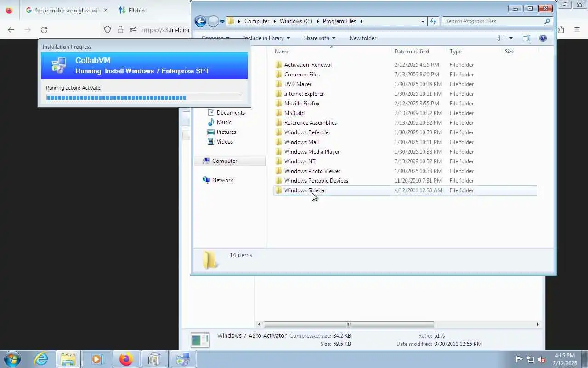Click the horizontal scrollbar left arrow

pos(259,324)
